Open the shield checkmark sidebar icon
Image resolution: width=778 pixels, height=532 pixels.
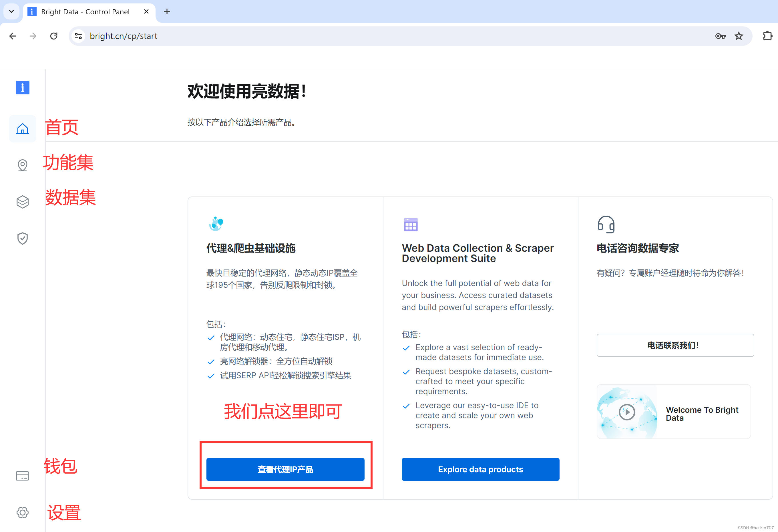pos(22,239)
